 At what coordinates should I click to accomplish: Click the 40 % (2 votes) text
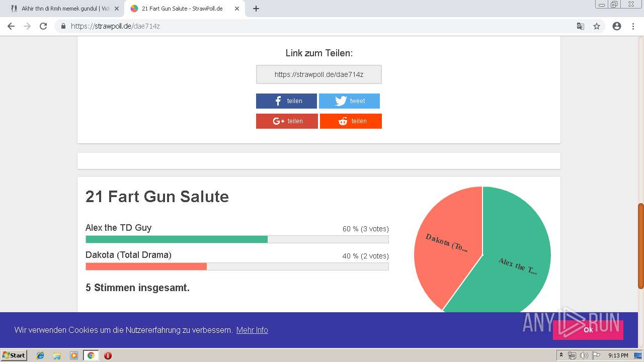[x=366, y=256]
